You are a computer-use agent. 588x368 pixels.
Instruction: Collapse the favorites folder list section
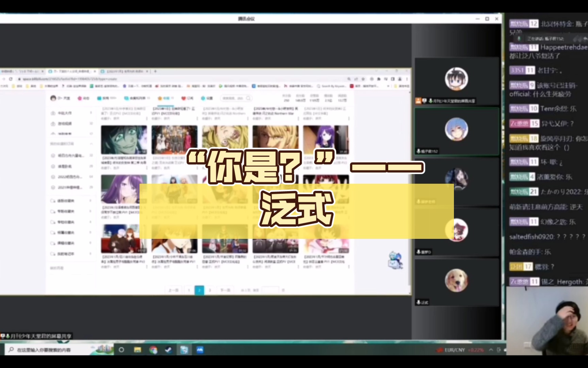point(91,144)
